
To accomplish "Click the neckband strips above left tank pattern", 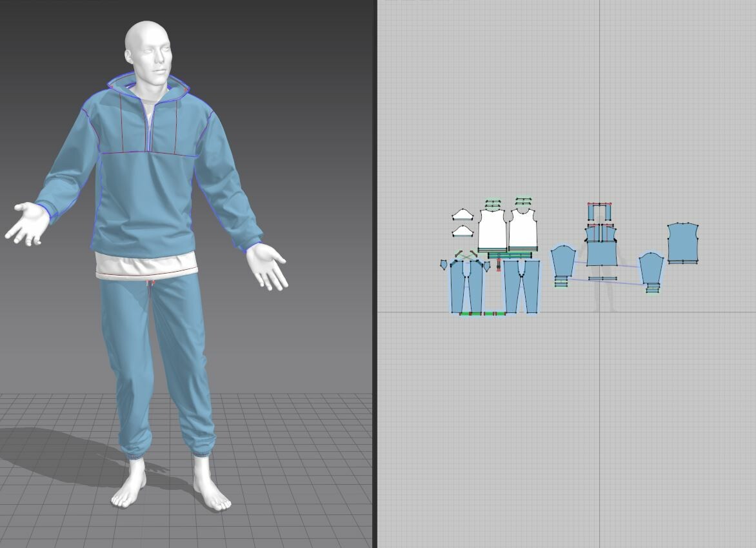I will click(493, 204).
